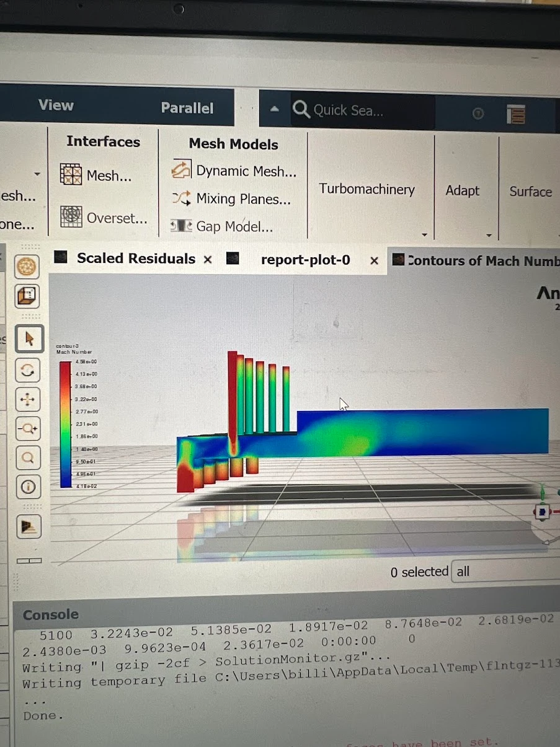Open the View ribbon tab
Image resolution: width=560 pixels, height=747 pixels.
tap(56, 105)
